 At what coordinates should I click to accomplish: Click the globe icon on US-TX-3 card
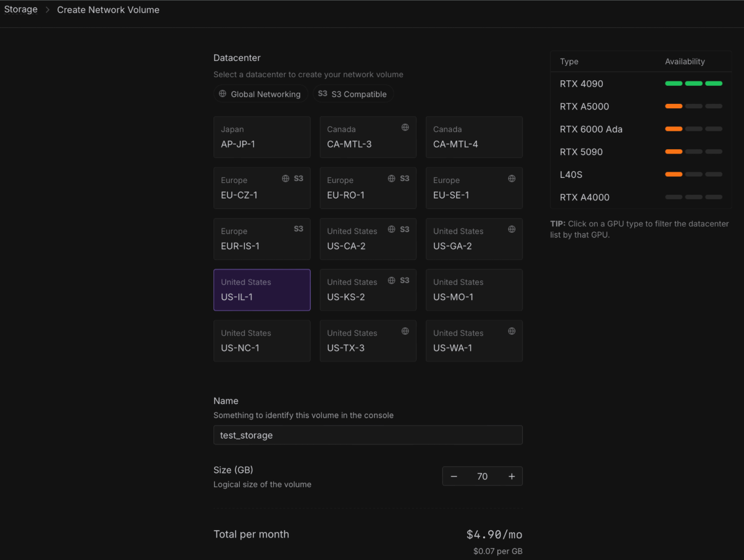click(405, 331)
